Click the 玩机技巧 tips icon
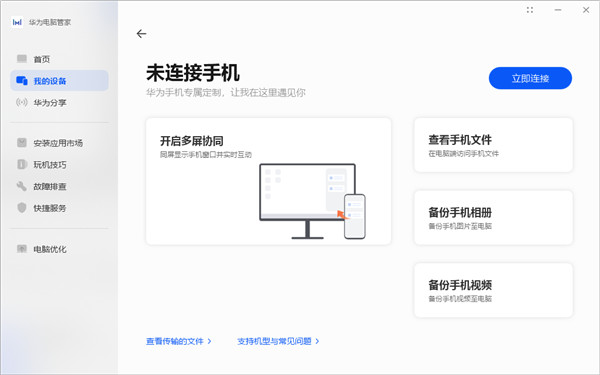This screenshot has height=375, width=600. pos(22,164)
